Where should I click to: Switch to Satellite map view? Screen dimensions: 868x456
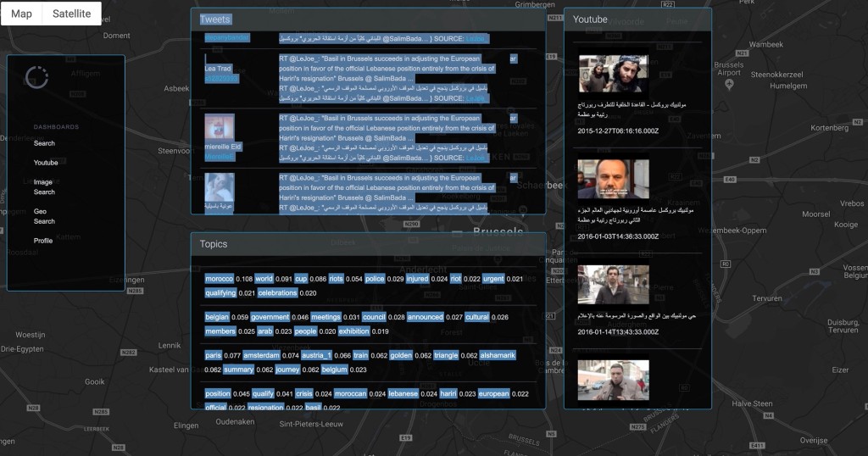pos(71,14)
